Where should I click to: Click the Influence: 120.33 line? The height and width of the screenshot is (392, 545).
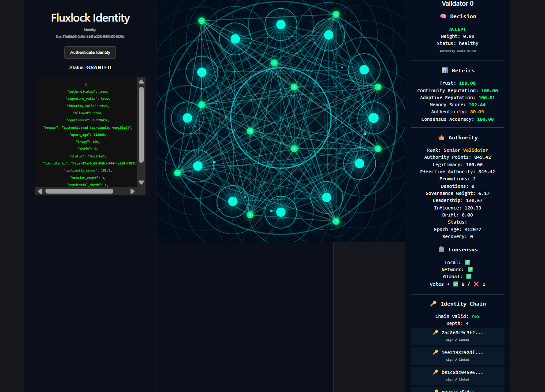tap(458, 208)
